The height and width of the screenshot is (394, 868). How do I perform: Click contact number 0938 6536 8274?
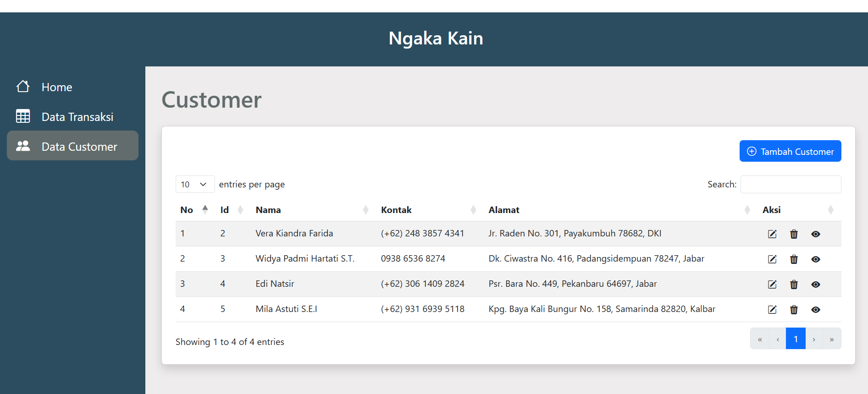pos(413,259)
